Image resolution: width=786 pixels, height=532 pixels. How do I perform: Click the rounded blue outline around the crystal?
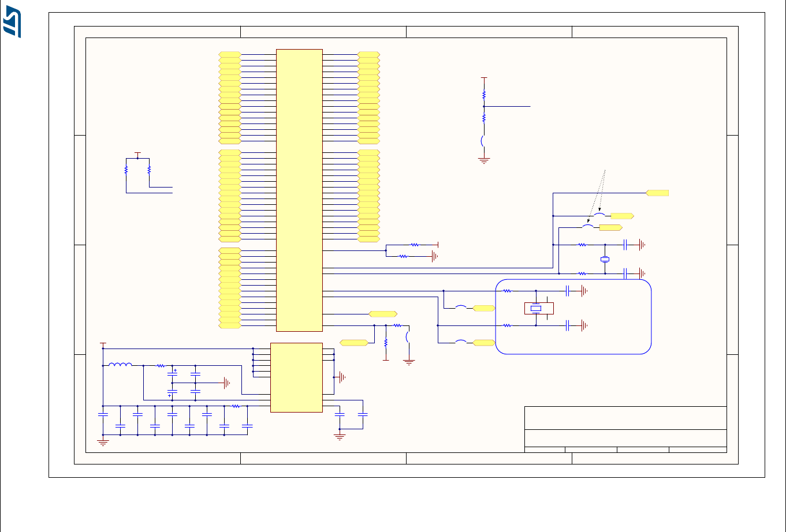click(573, 316)
